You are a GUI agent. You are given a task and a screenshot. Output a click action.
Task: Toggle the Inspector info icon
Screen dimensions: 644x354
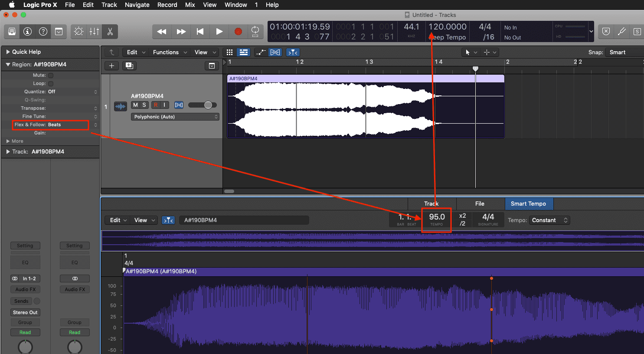click(x=28, y=32)
